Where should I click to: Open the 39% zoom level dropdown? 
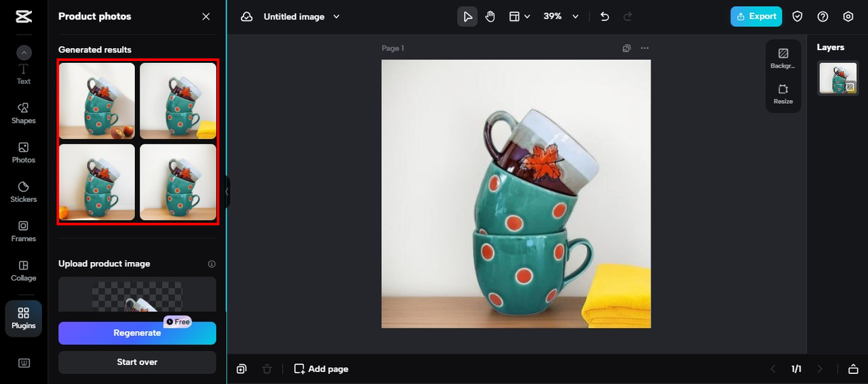point(561,16)
